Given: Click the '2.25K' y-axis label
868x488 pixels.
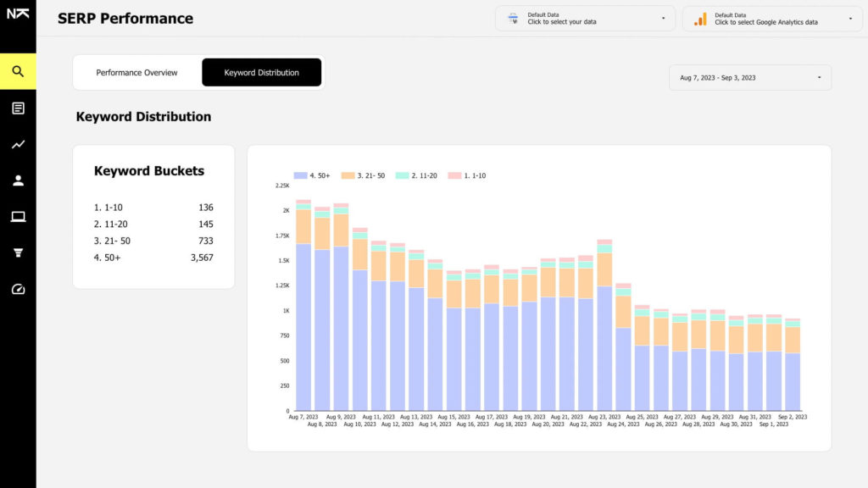Looking at the screenshot, I should [282, 186].
